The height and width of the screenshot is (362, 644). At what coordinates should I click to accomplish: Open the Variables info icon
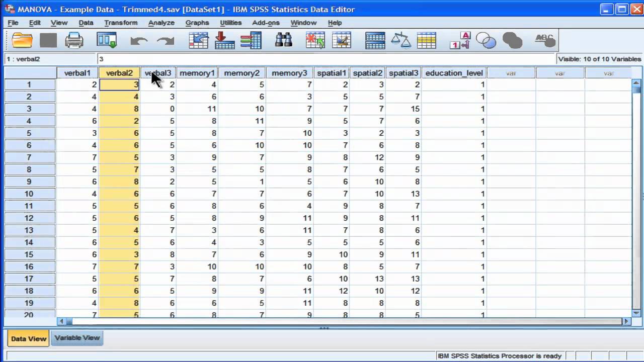251,40
